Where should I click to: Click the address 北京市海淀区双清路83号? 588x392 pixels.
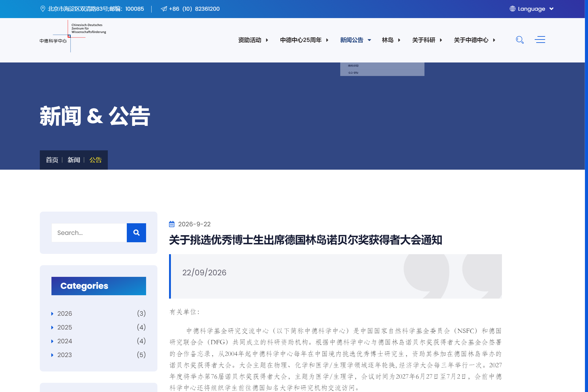tap(78, 9)
